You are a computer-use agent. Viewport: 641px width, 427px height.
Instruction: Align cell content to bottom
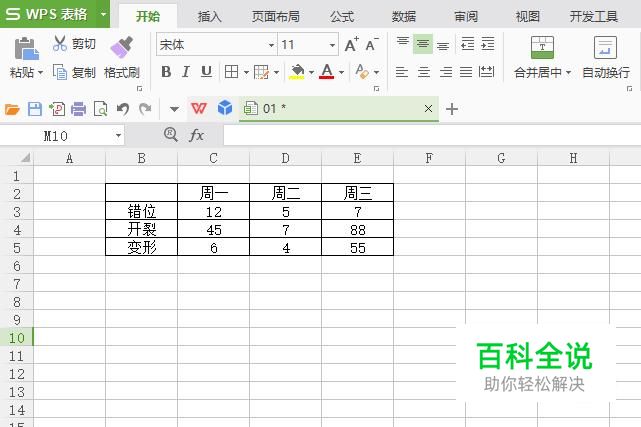coord(443,44)
